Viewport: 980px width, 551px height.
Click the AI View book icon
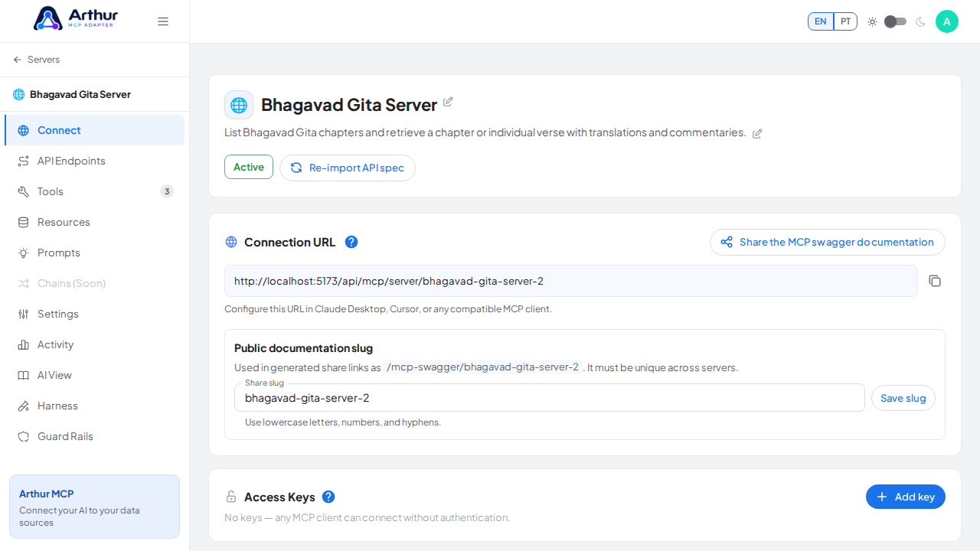[24, 375]
